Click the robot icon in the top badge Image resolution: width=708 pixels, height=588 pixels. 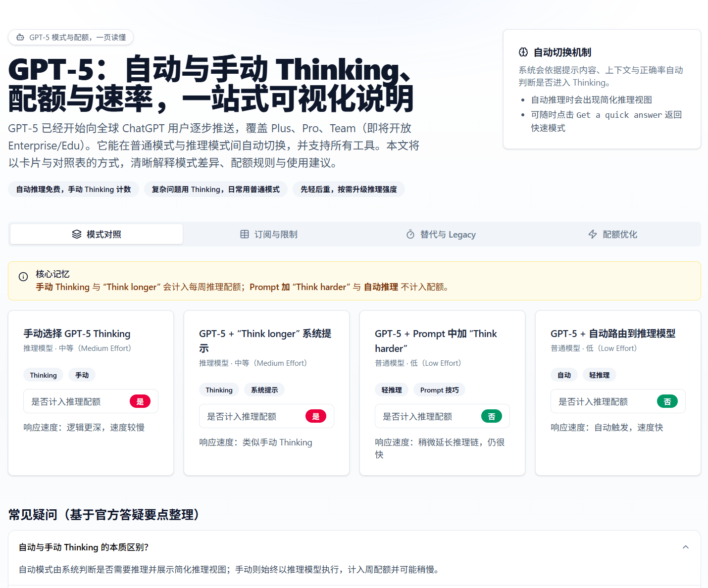(20, 37)
